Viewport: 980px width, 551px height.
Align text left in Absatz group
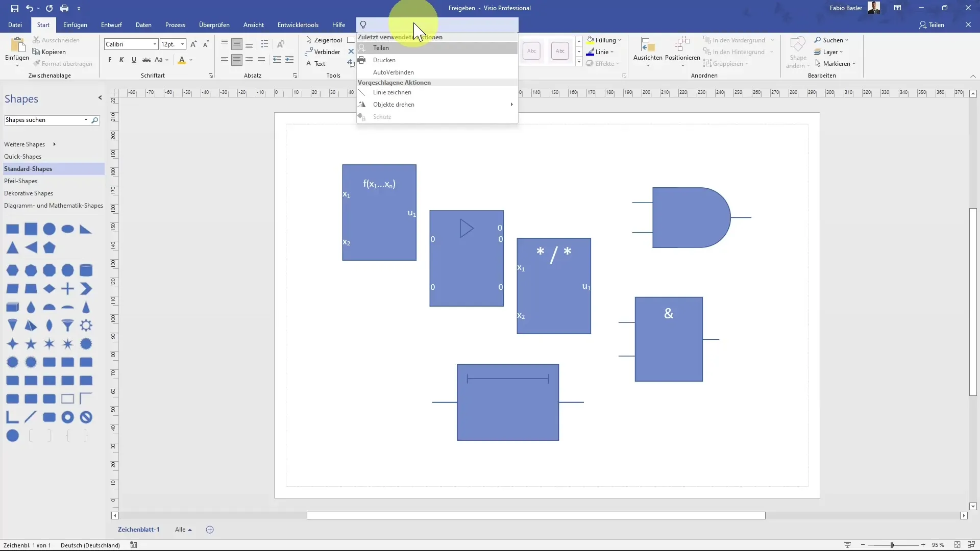(225, 60)
